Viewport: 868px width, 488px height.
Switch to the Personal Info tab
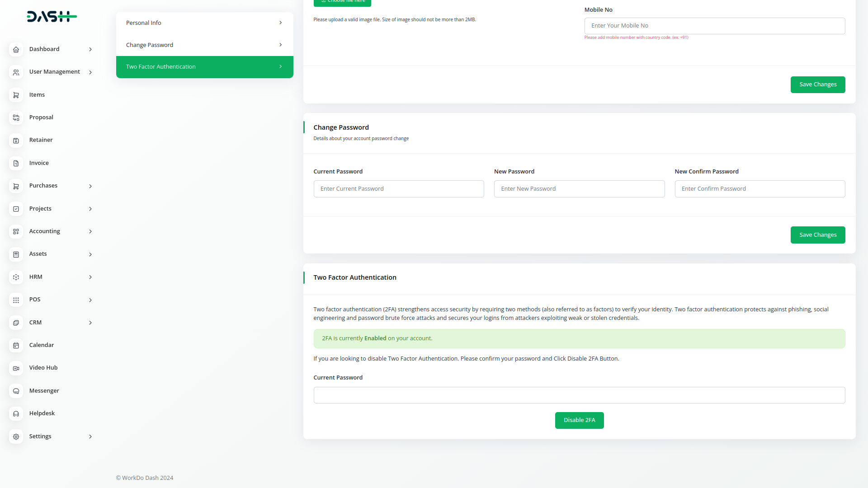tap(204, 23)
